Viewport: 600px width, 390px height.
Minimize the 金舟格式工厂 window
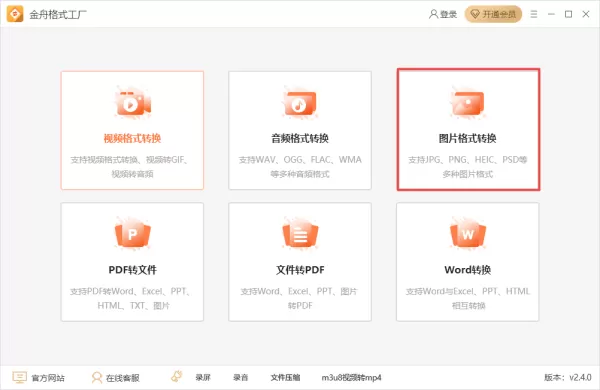(x=551, y=14)
